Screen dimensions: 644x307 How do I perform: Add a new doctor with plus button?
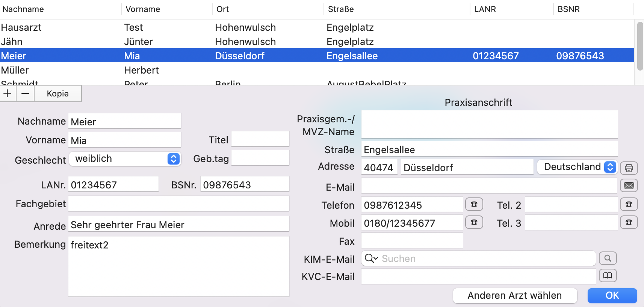click(x=8, y=93)
